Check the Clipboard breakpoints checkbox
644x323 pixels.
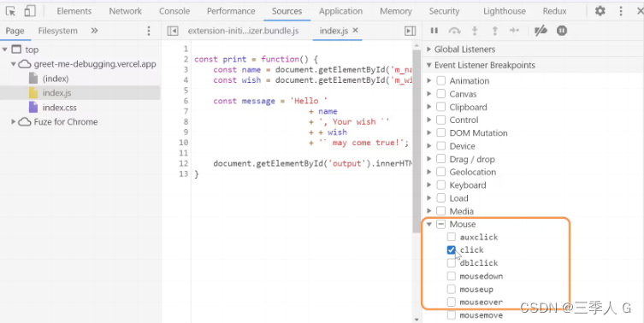tap(441, 107)
